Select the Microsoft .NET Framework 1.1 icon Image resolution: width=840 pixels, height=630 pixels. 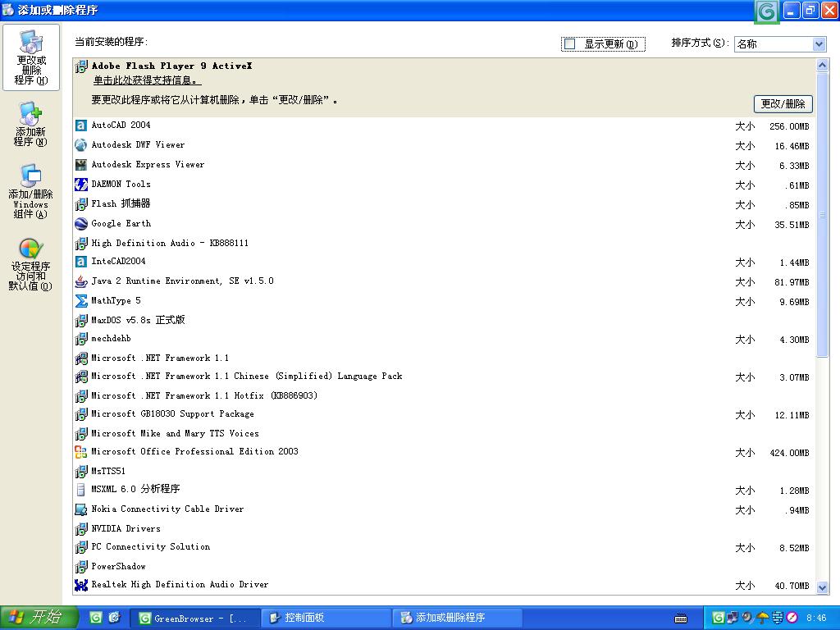(x=81, y=358)
